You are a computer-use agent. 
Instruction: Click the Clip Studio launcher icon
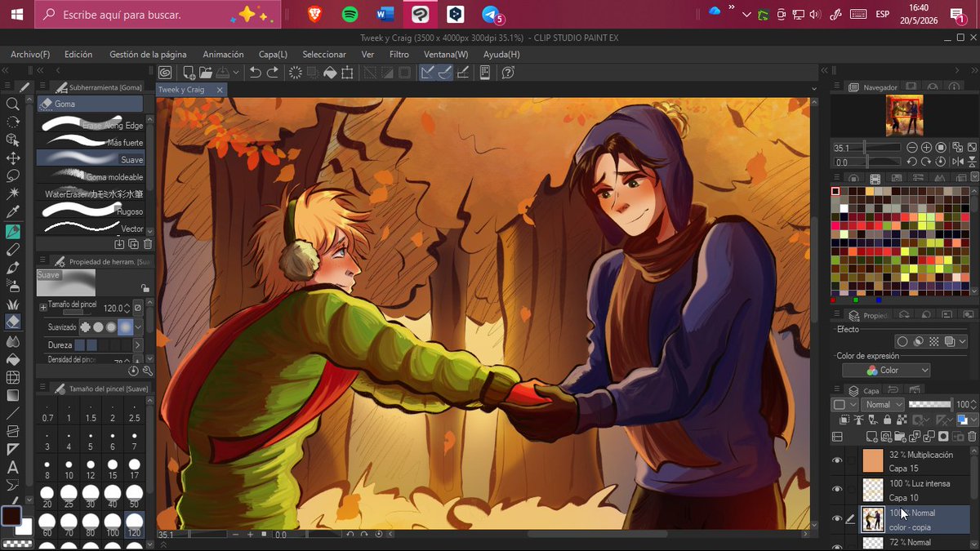click(165, 73)
